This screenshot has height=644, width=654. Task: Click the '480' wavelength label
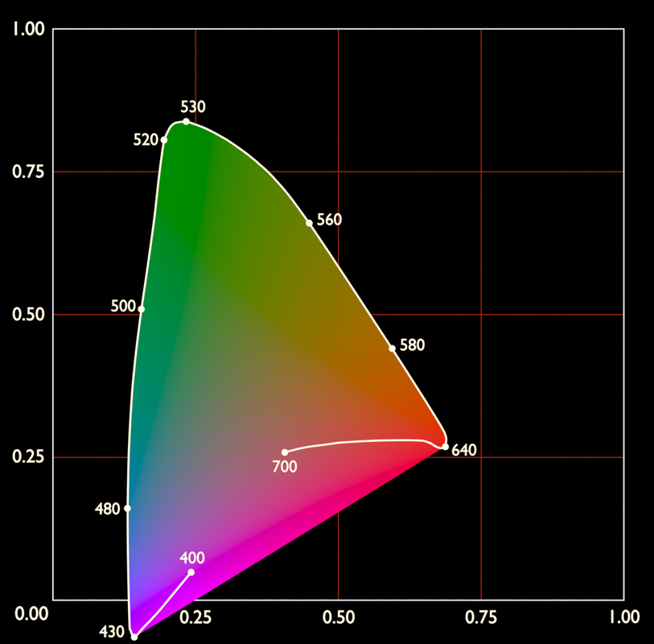pos(107,510)
